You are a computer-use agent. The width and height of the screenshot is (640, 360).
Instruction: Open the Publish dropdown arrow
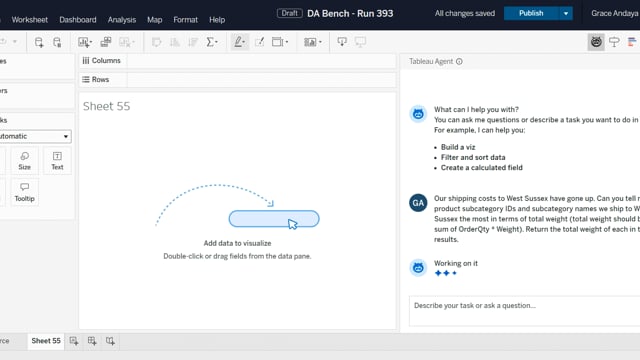coord(566,13)
